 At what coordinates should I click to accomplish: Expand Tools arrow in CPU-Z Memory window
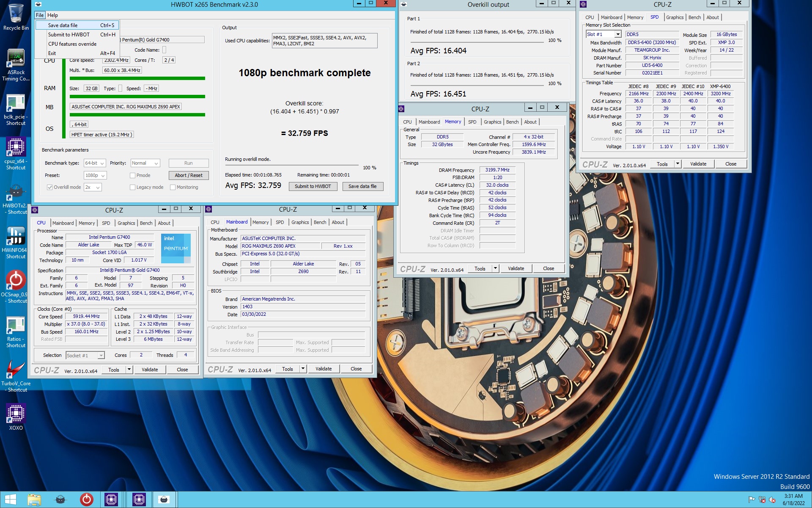coord(495,268)
